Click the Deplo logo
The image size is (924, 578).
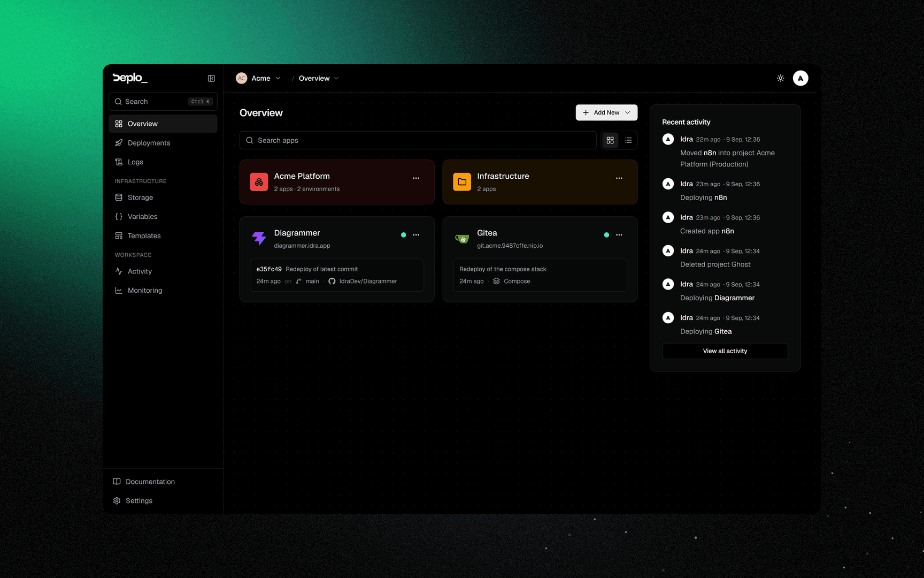point(130,78)
